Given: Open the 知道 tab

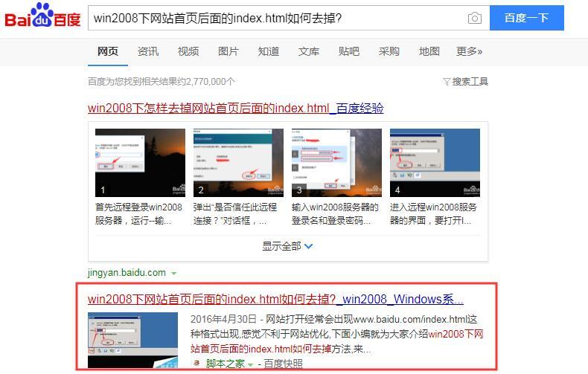Looking at the screenshot, I should click(x=269, y=51).
